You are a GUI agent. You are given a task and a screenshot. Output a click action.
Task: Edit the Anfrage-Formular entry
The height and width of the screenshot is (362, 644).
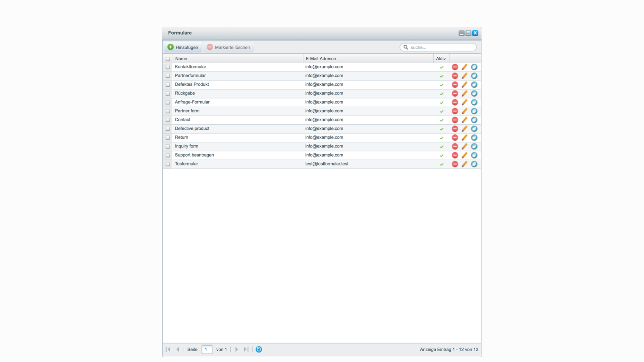click(465, 102)
